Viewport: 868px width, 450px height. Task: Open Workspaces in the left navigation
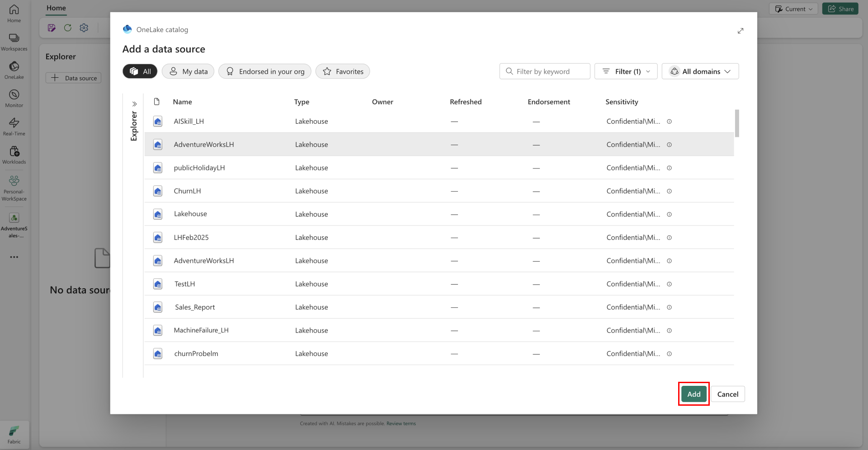coord(14,42)
